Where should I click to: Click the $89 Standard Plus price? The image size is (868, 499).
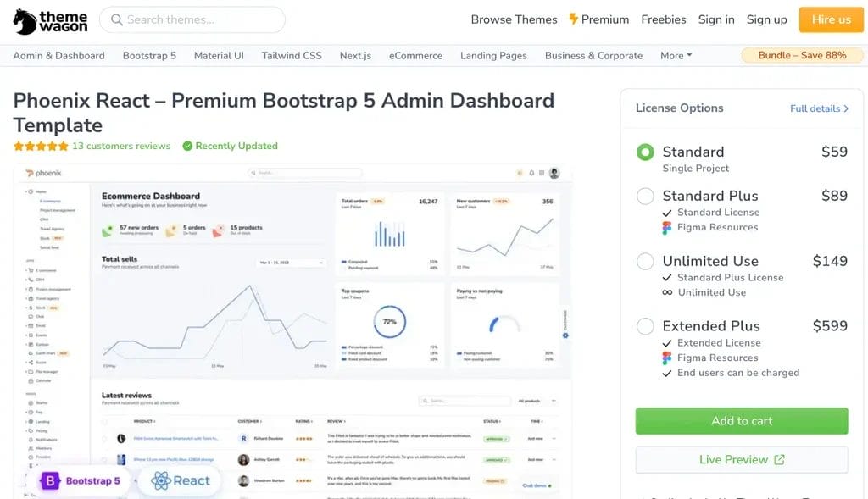click(x=834, y=196)
